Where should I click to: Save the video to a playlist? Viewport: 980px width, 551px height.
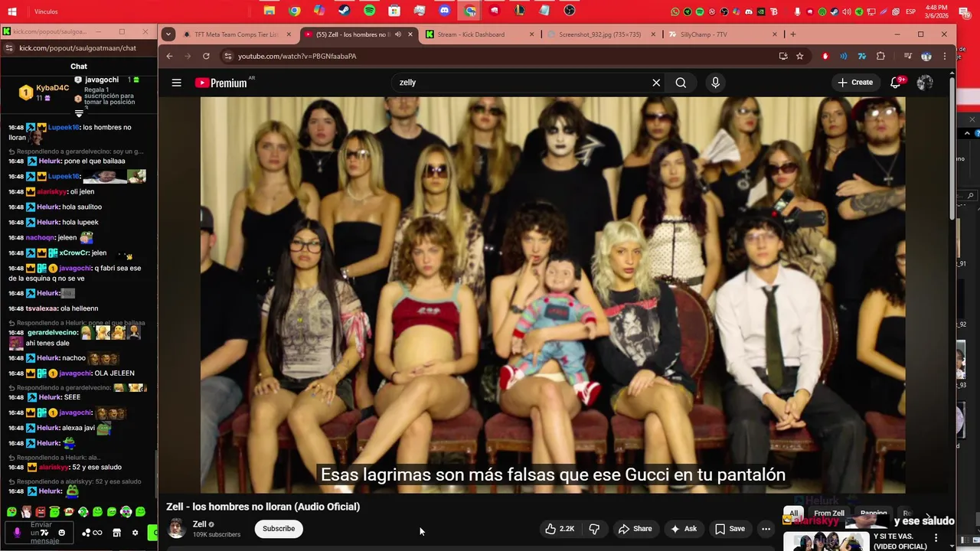click(730, 529)
